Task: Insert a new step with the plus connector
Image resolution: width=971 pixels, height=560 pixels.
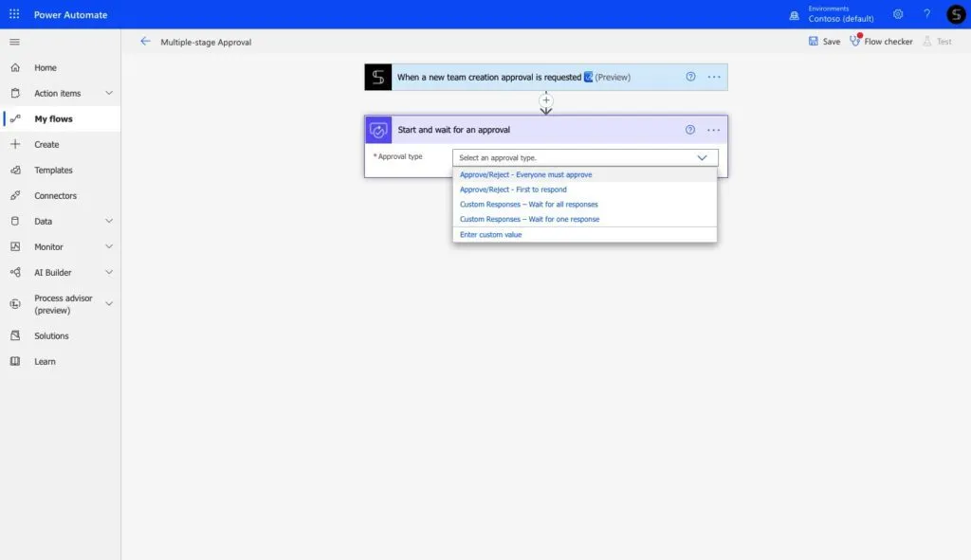Action: tap(545, 100)
